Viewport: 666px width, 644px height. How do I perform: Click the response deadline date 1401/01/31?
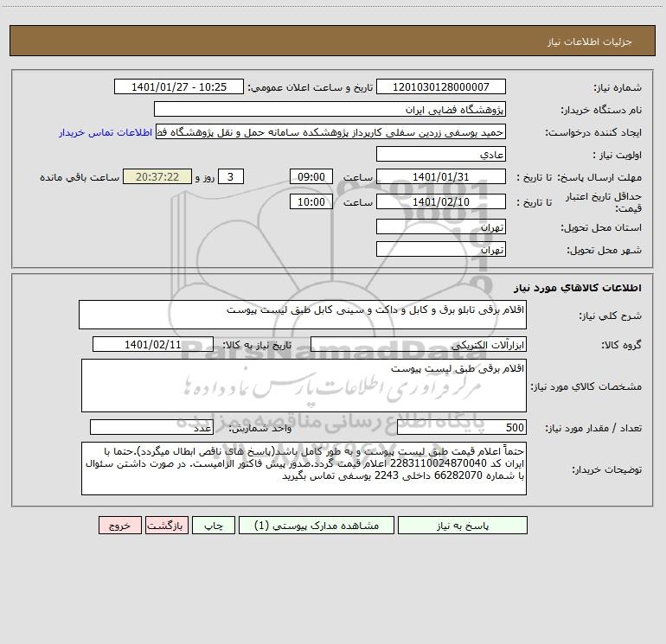click(x=441, y=176)
